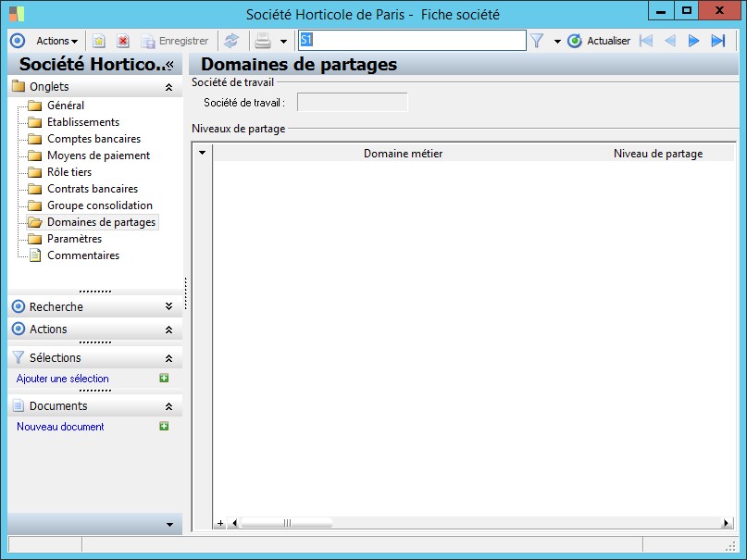Click the Actualiser button
The width and height of the screenshot is (747, 560).
point(599,41)
